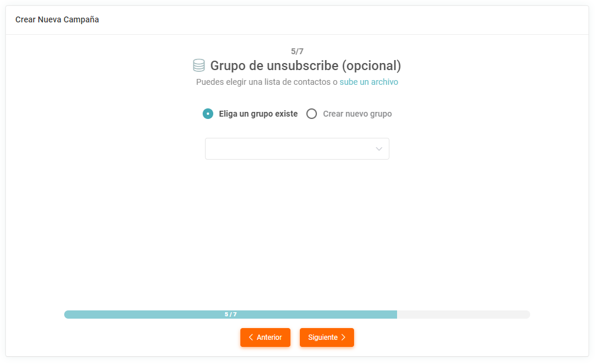Click the "Crear nuevo grupo" label text

357,114
